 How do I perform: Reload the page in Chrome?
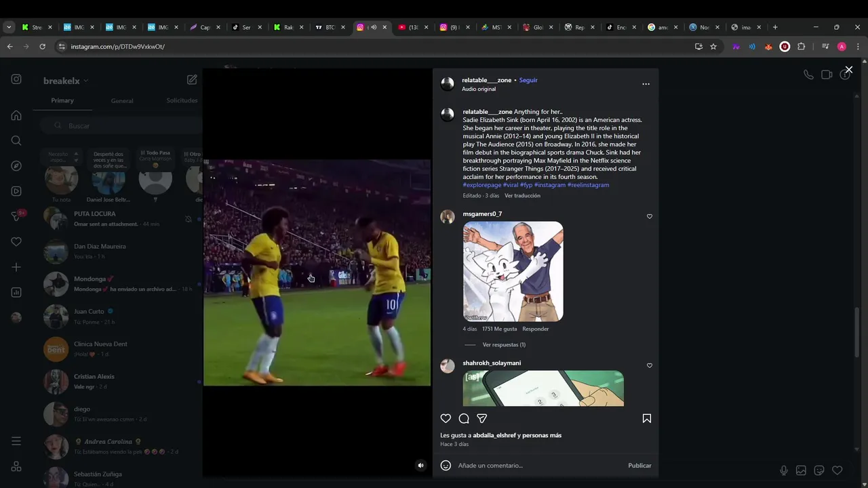[x=42, y=47]
